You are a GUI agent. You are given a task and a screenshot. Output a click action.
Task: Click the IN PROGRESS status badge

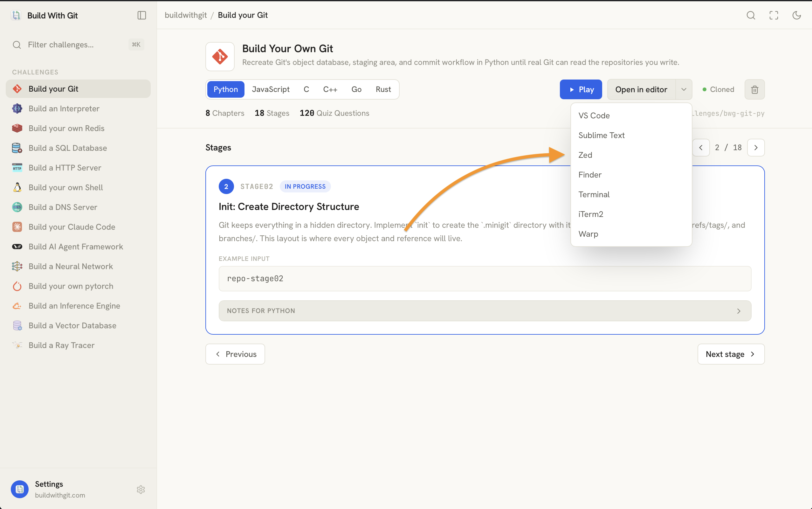[305, 186]
